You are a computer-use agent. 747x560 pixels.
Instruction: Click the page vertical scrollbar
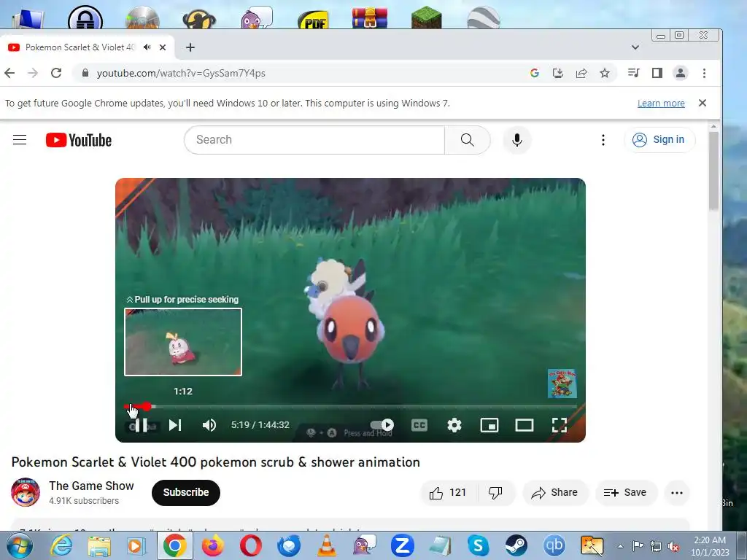713,171
